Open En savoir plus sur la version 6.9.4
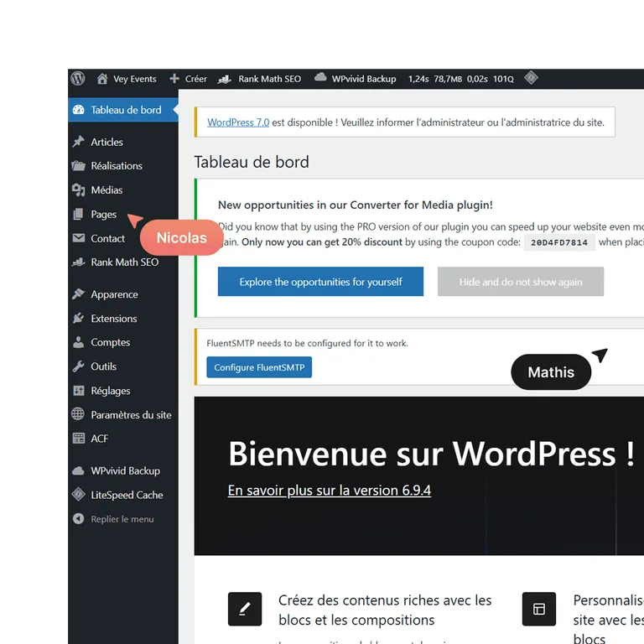The width and height of the screenshot is (644, 644). click(x=330, y=491)
